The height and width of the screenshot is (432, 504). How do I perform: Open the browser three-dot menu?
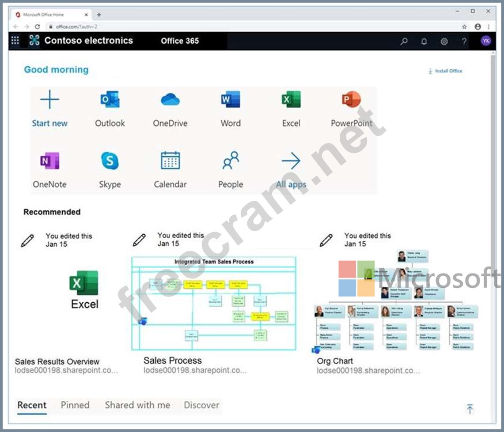coord(489,26)
